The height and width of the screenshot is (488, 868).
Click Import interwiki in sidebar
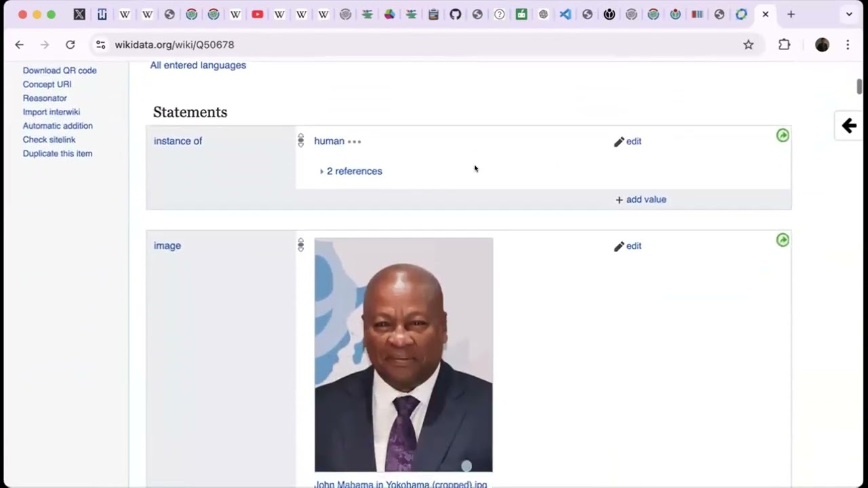(x=52, y=112)
